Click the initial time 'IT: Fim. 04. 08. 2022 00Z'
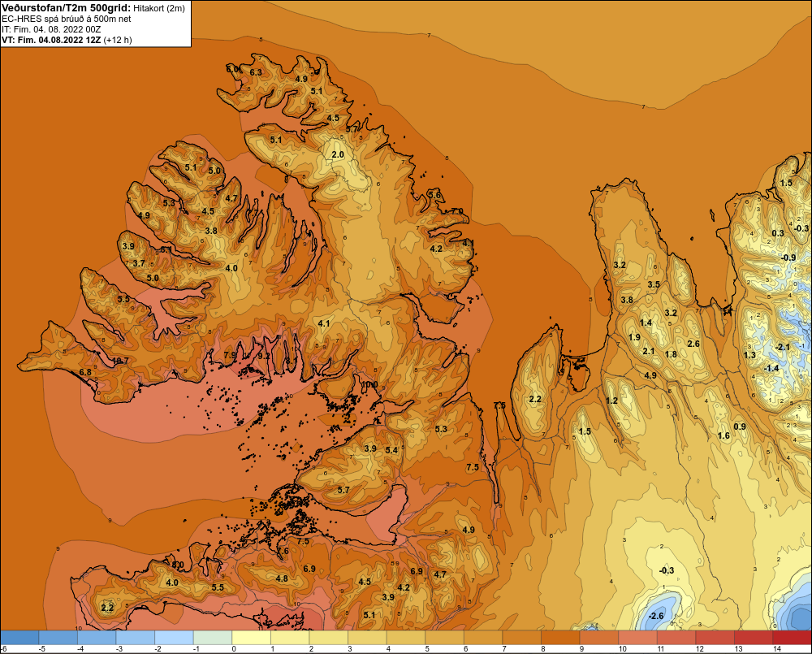The image size is (812, 654). click(x=51, y=29)
